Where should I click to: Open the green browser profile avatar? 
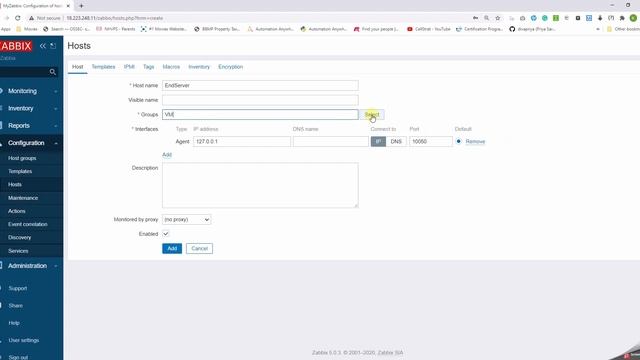point(633,18)
